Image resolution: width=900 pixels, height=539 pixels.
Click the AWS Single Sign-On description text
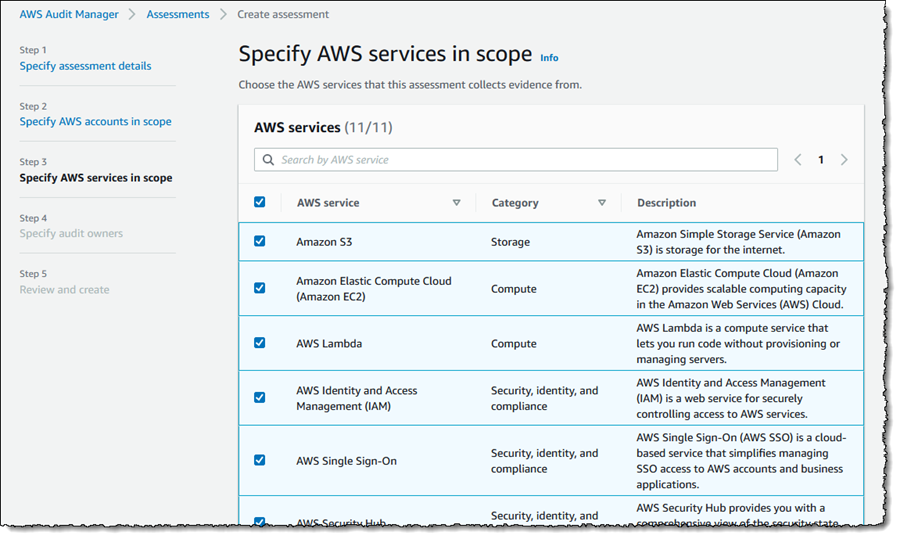[x=741, y=461]
